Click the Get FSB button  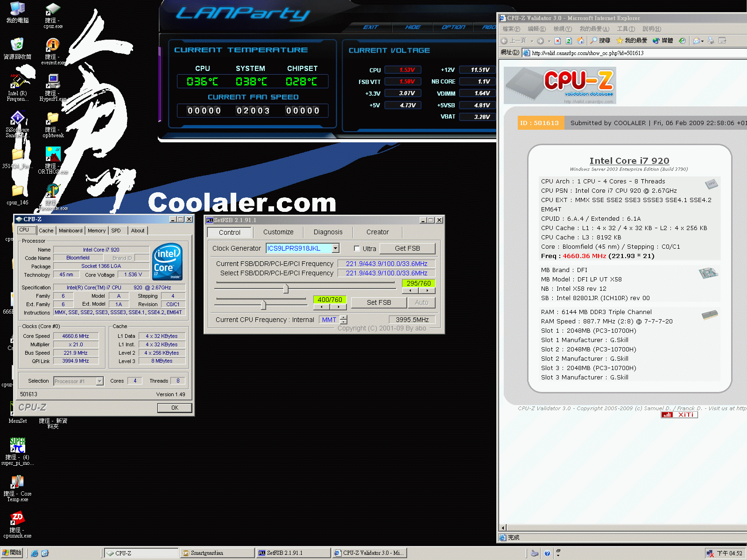pos(408,248)
